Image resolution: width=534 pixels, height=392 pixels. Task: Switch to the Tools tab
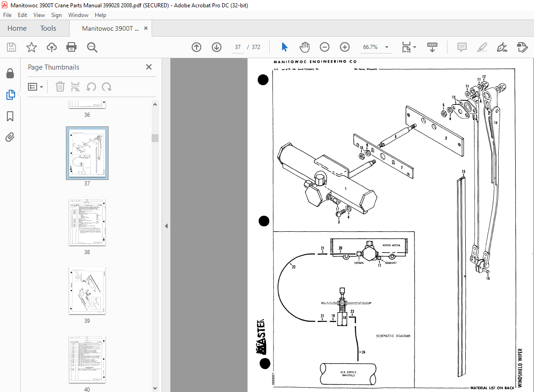pos(48,28)
